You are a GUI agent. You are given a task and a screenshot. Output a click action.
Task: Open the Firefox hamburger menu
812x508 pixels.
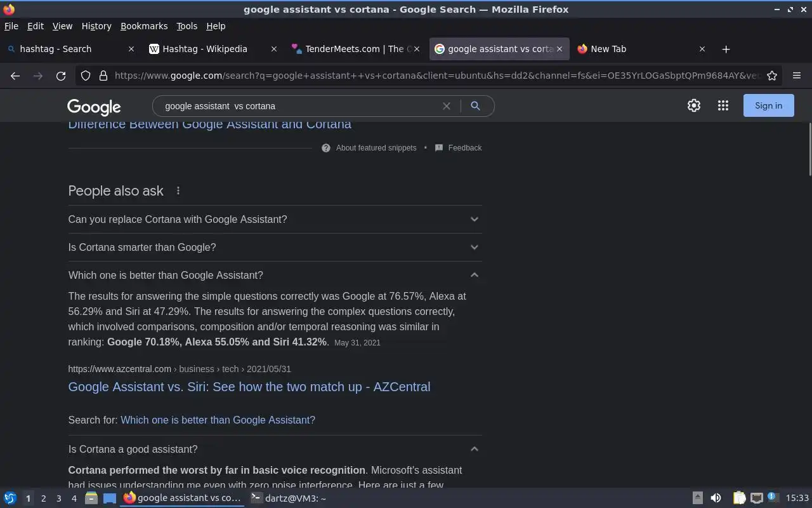[x=797, y=76]
